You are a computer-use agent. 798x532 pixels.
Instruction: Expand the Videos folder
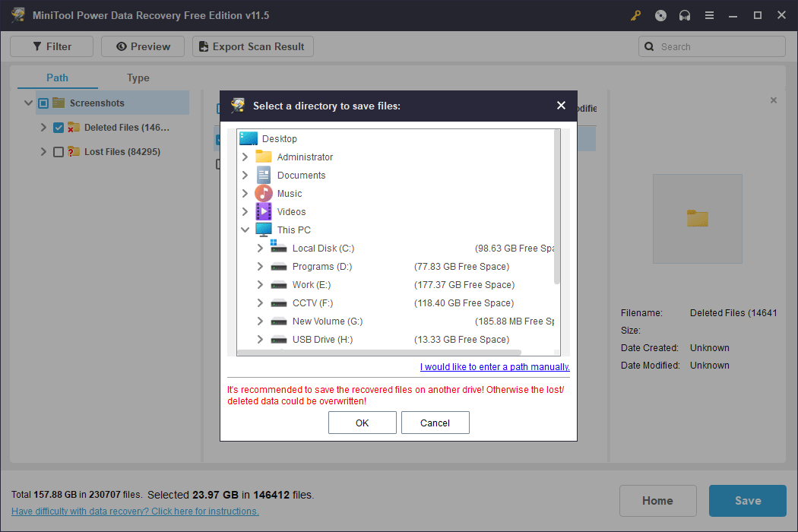245,212
